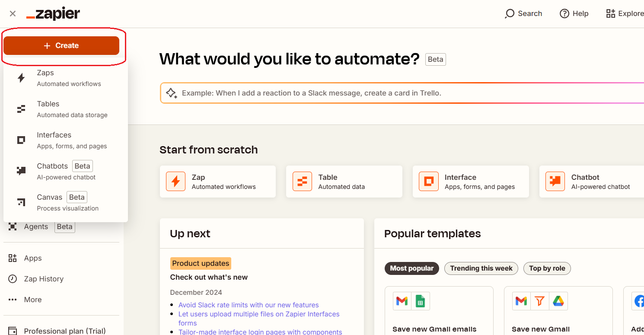Click the Up next heading

(x=190, y=233)
